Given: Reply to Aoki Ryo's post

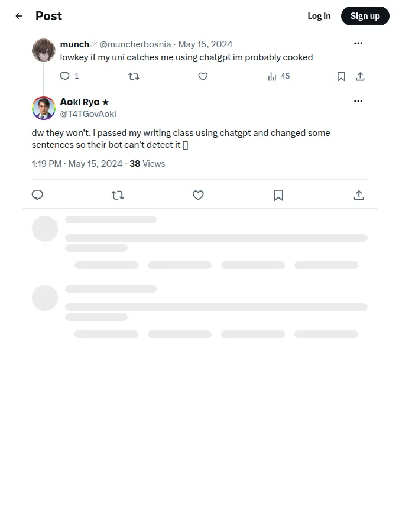Looking at the screenshot, I should click(x=37, y=195).
